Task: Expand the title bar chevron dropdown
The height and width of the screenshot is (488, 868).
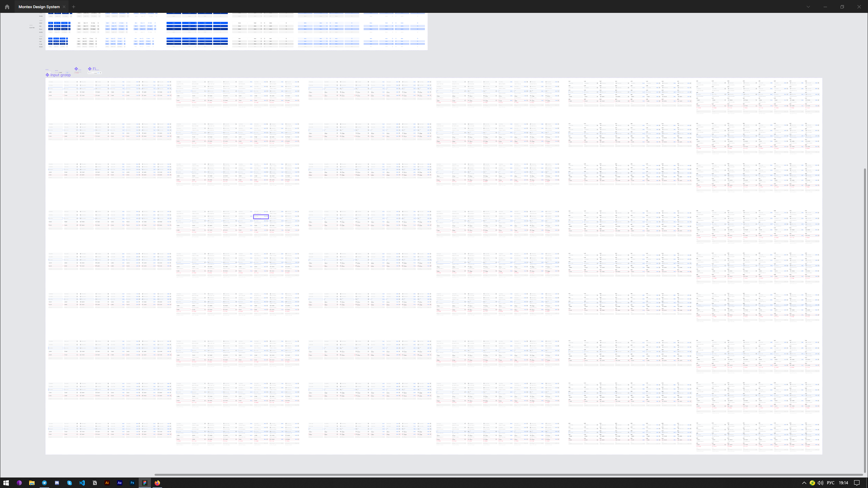Action: point(808,7)
